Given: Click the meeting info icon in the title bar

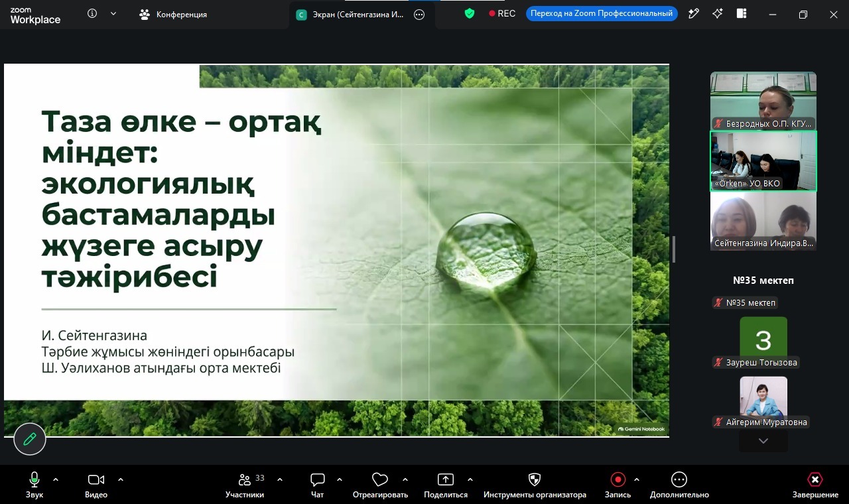Looking at the screenshot, I should [x=92, y=14].
